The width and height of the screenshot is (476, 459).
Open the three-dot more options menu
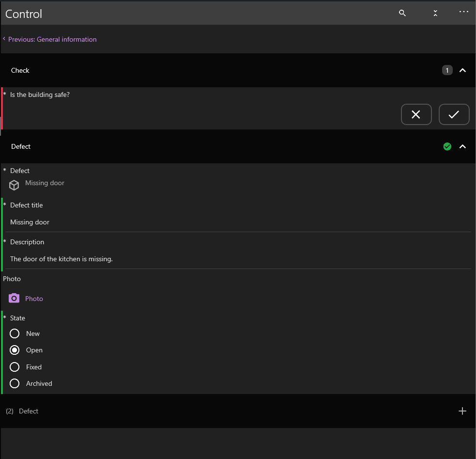(463, 12)
